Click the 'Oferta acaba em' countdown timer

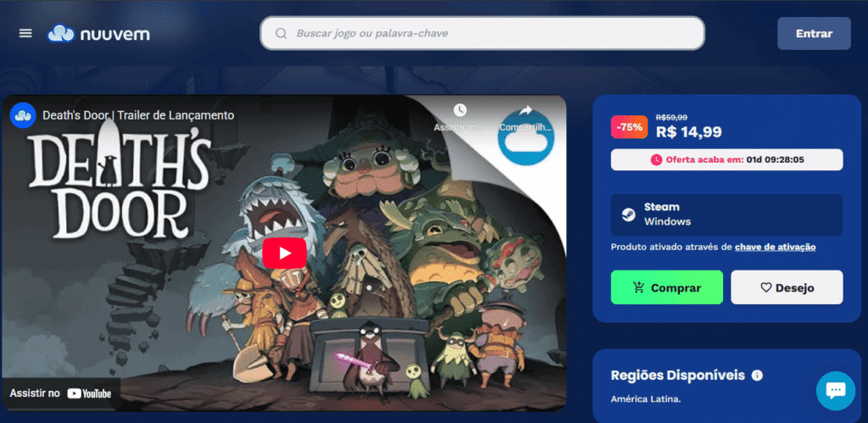pos(726,159)
